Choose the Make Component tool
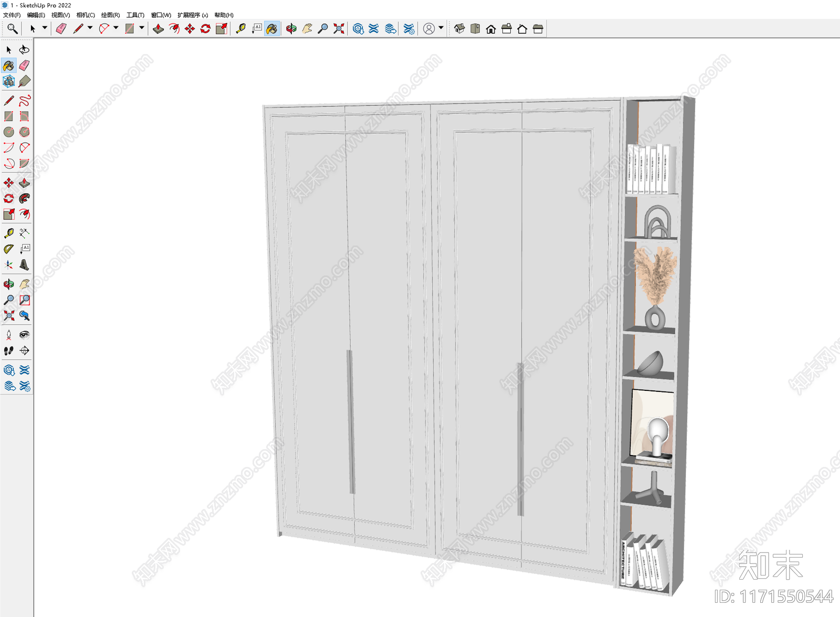This screenshot has height=617, width=840. [x=9, y=81]
